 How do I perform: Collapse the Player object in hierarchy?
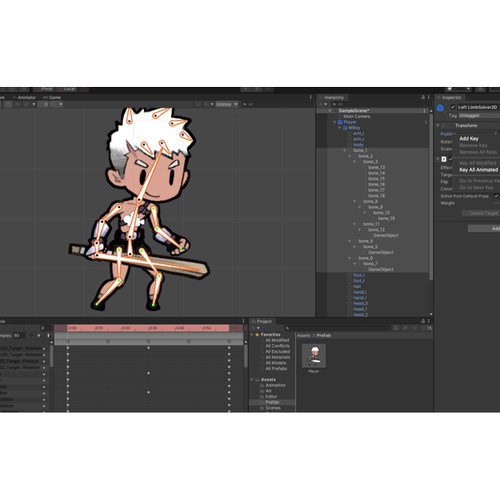(x=335, y=122)
